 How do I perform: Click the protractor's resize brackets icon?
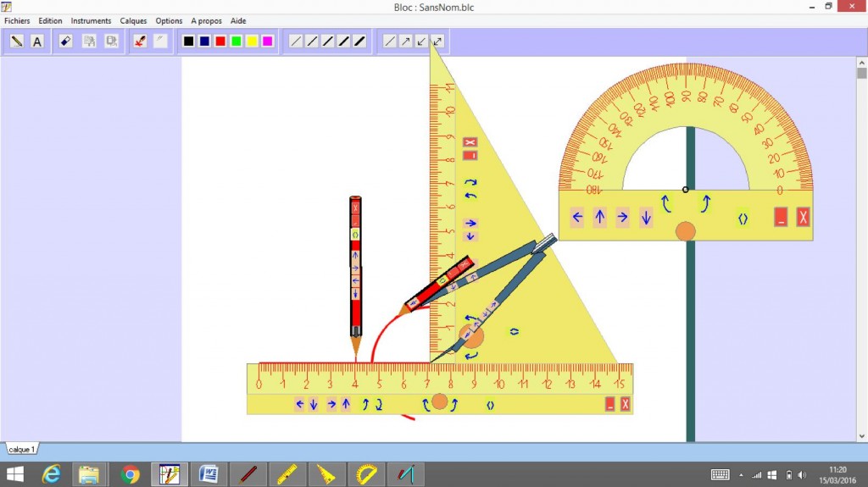(743, 219)
